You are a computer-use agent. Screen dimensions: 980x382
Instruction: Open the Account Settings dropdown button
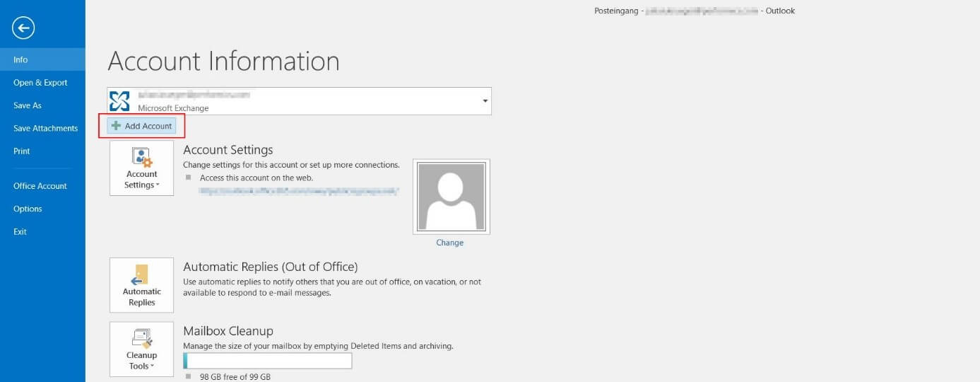tap(142, 168)
